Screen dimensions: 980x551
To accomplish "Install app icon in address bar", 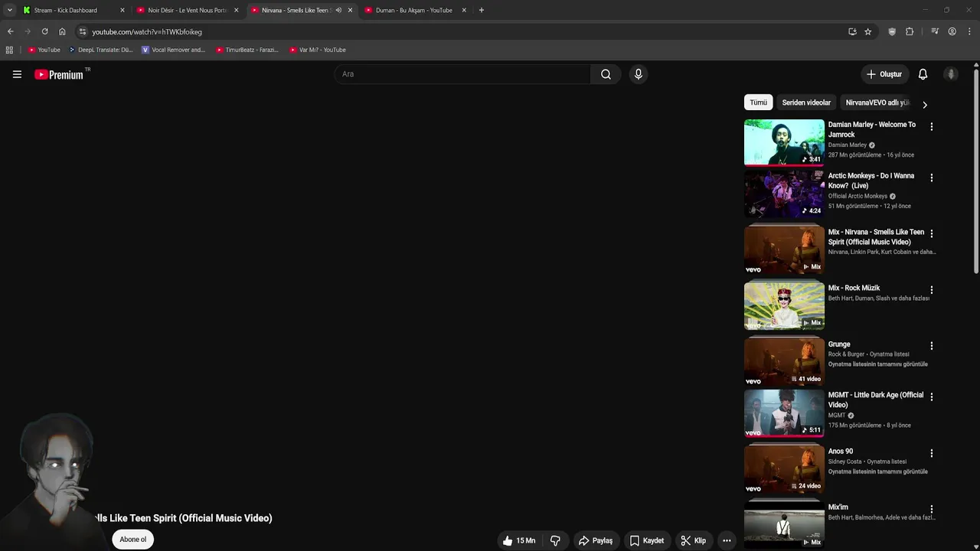I will coord(852,31).
